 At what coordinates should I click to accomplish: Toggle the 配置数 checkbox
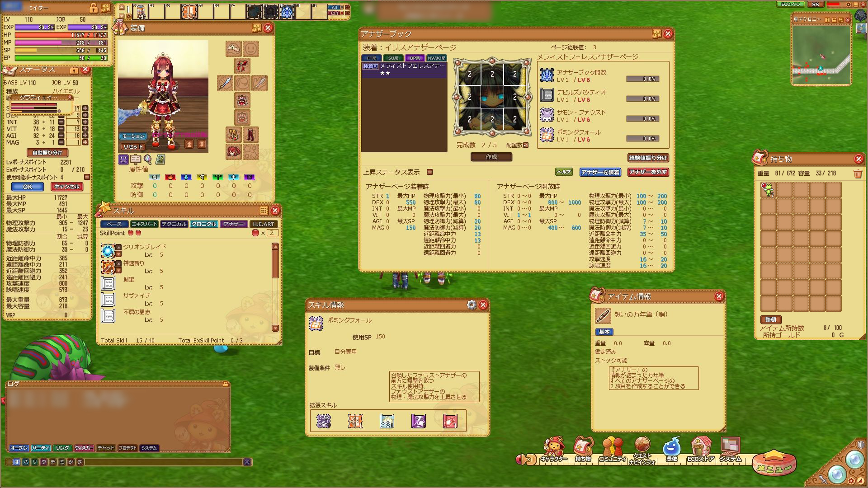pyautogui.click(x=525, y=145)
